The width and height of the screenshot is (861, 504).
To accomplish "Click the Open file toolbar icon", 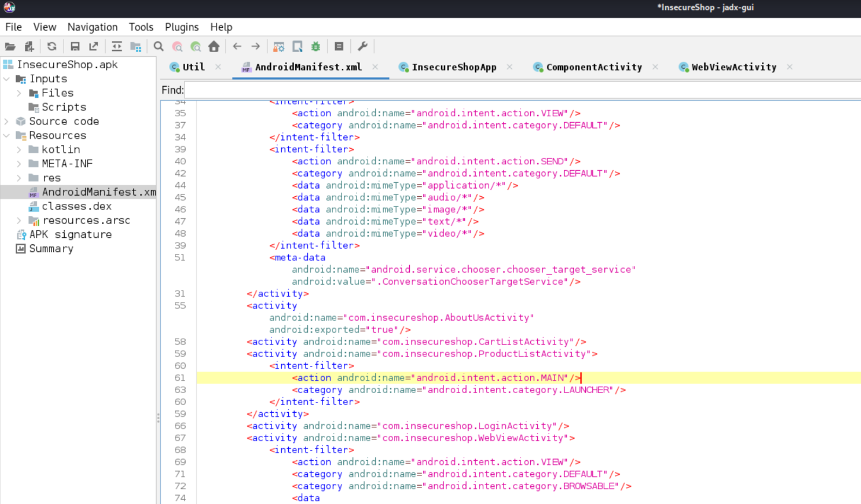I will [10, 46].
